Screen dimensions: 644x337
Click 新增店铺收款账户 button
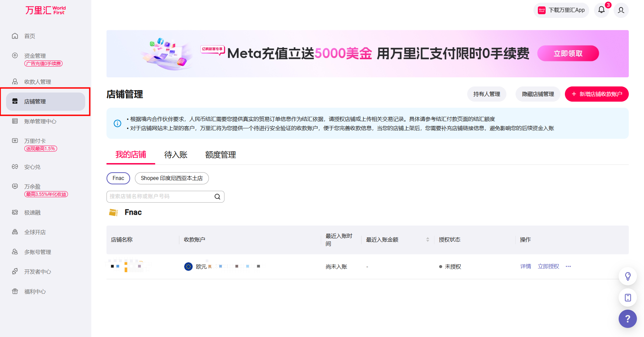click(597, 94)
